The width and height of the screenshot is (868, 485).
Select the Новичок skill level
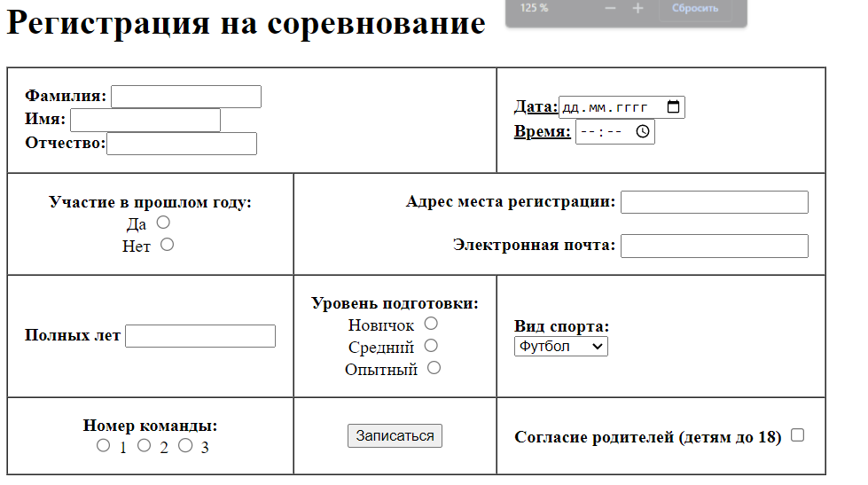pos(431,324)
